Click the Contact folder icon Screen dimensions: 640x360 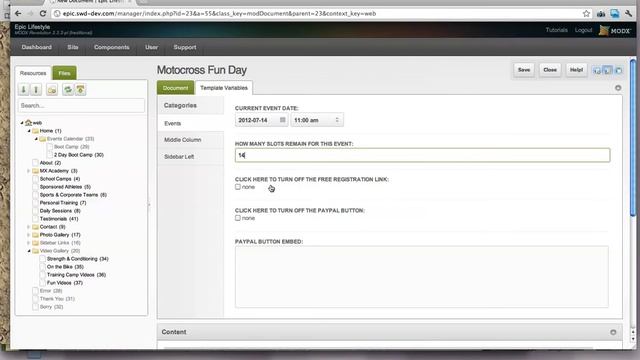pyautogui.click(x=36, y=227)
